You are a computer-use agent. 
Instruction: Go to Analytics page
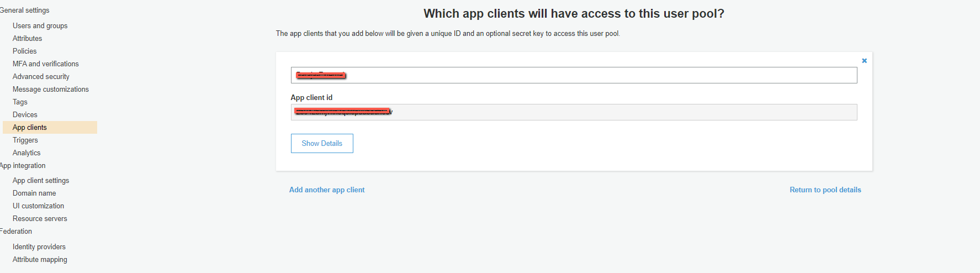(27, 153)
